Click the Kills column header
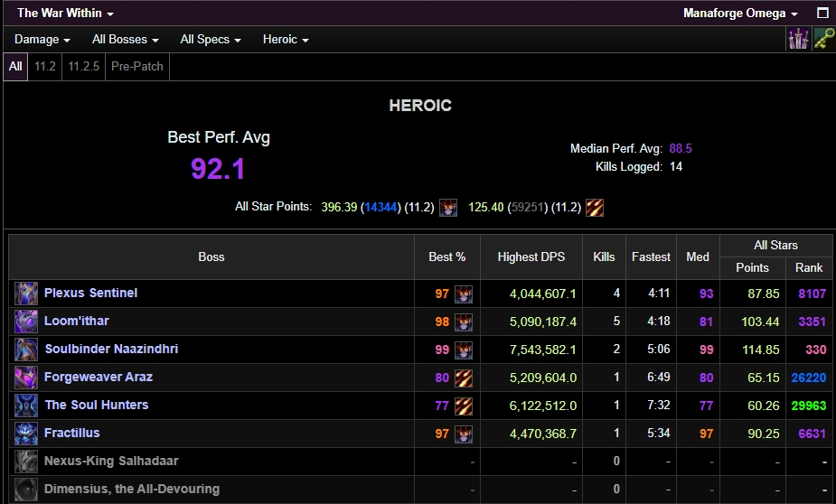The width and height of the screenshot is (836, 504). (x=604, y=257)
